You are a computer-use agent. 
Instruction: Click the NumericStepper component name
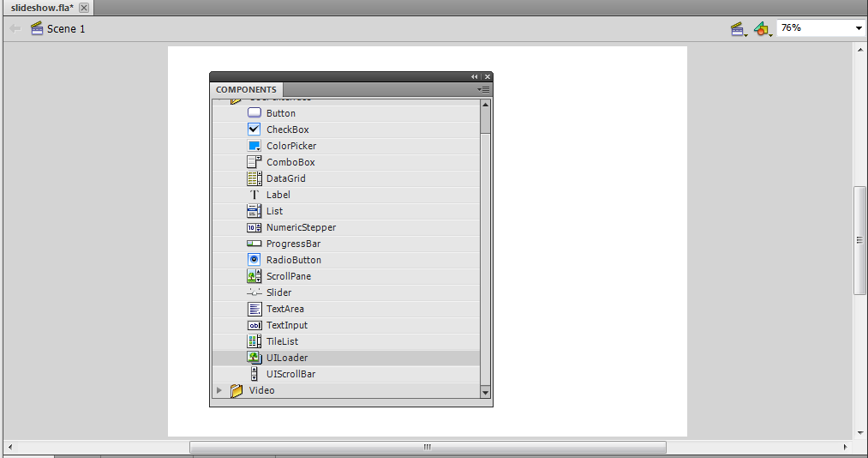pyautogui.click(x=301, y=227)
